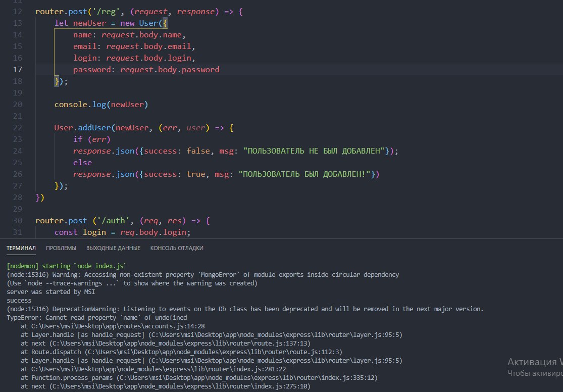
Task: Click line number 17 in the gutter
Action: point(17,69)
